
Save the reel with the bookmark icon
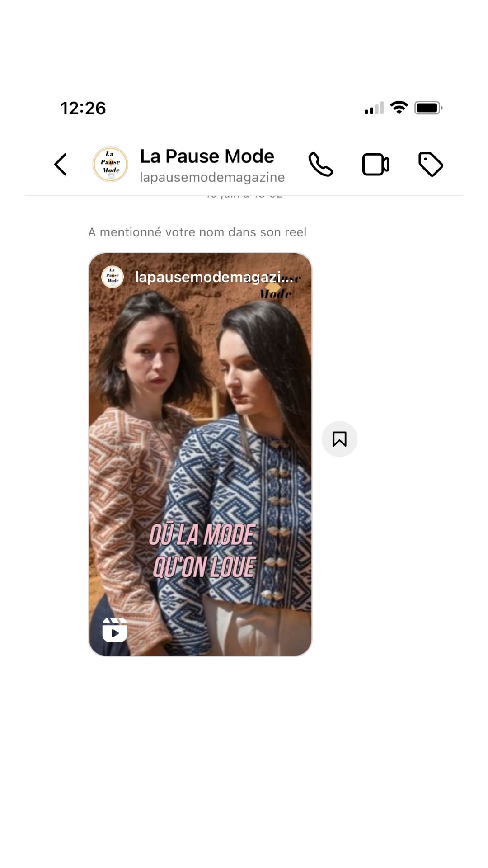pos(339,439)
